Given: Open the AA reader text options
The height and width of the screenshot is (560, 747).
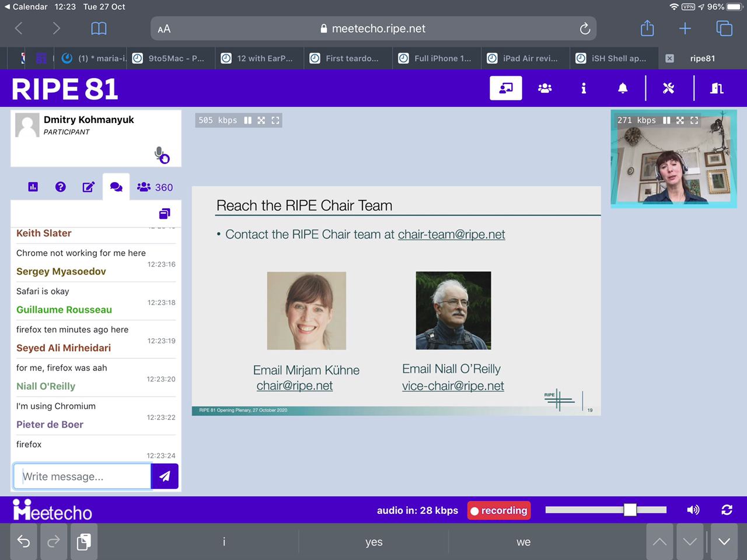Looking at the screenshot, I should coord(164,29).
